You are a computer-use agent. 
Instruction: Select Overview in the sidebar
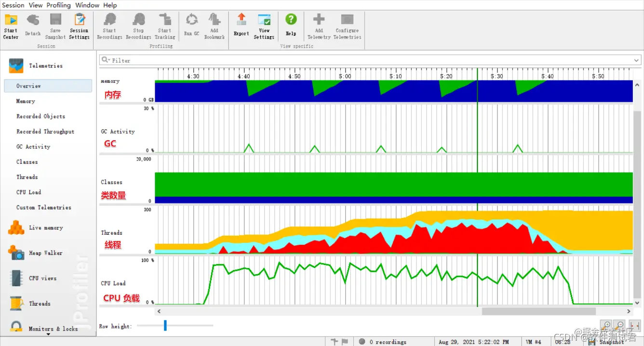[x=48, y=86]
